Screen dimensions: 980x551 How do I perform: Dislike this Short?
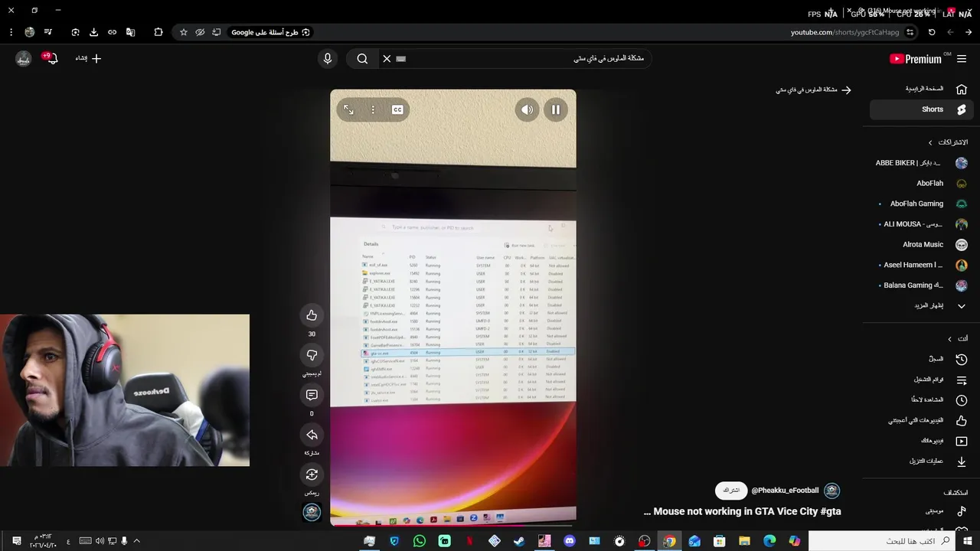coord(312,355)
